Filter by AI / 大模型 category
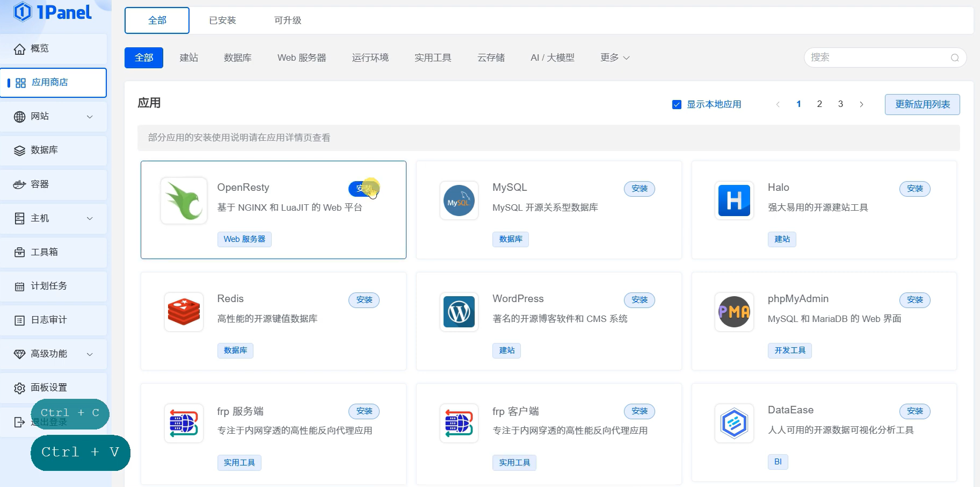Viewport: 980px width, 487px height. 553,58
